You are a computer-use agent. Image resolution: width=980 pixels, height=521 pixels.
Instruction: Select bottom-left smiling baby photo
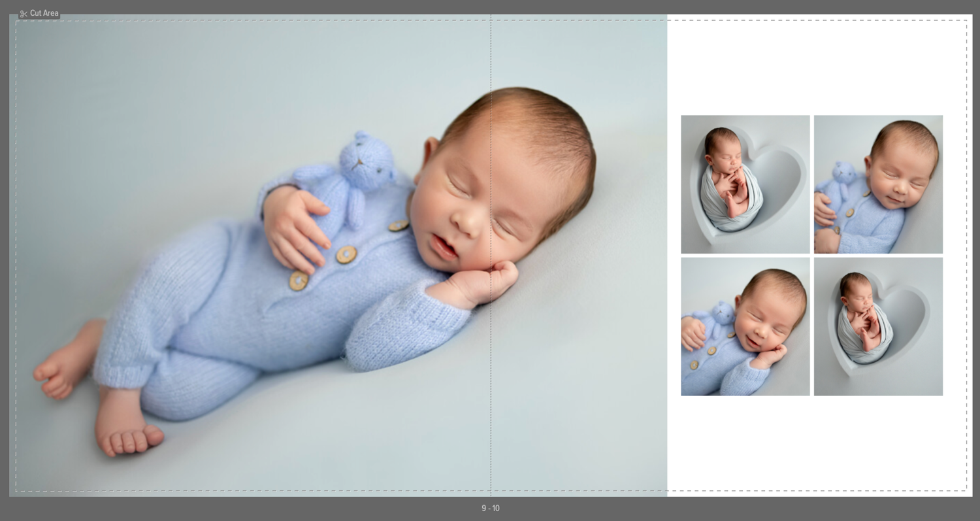click(x=745, y=326)
